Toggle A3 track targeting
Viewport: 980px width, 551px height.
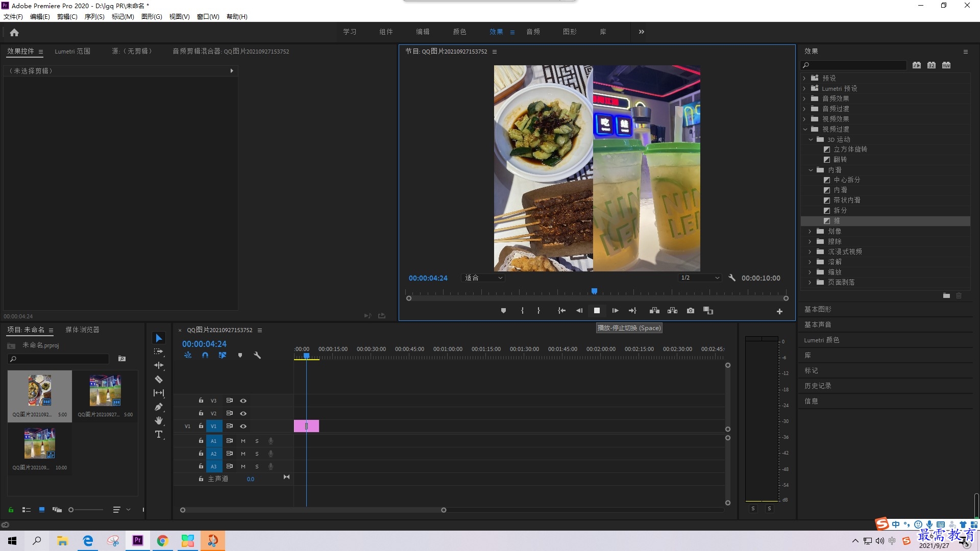tap(214, 466)
